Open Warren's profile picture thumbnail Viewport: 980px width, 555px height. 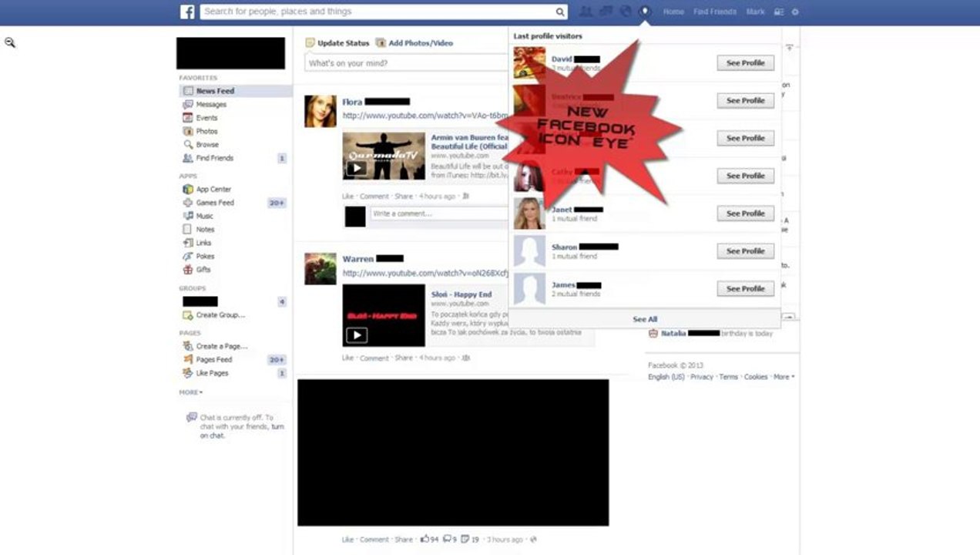tap(321, 268)
